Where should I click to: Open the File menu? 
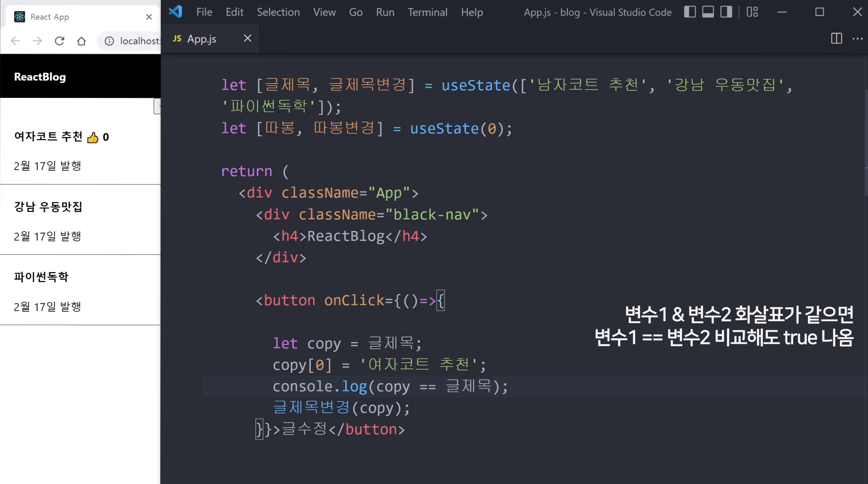tap(204, 12)
